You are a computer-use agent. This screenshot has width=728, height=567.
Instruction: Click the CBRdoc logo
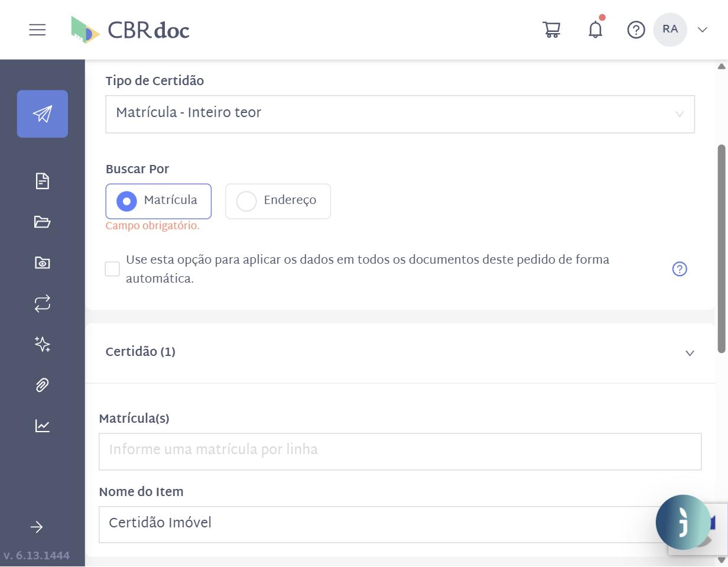pos(130,30)
